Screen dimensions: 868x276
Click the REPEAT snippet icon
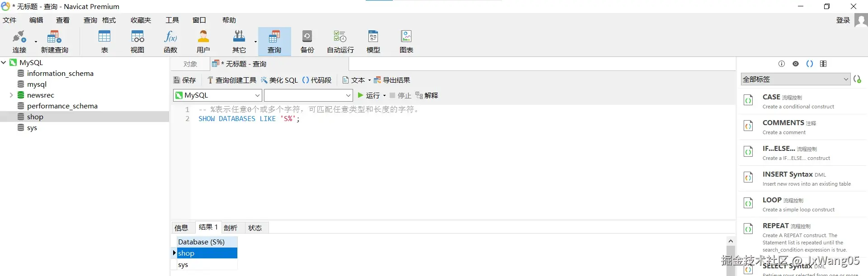(749, 229)
